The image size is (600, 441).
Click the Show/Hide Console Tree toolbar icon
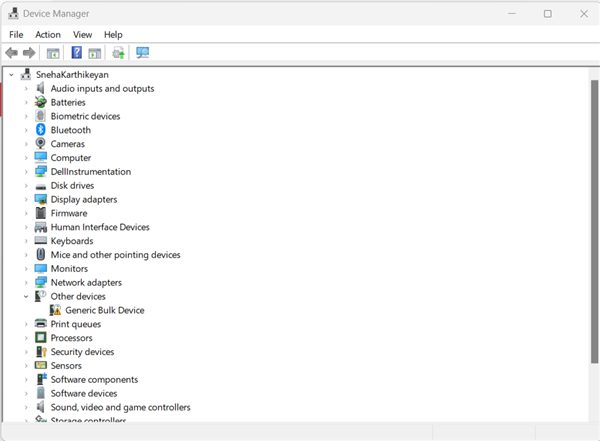click(x=53, y=53)
